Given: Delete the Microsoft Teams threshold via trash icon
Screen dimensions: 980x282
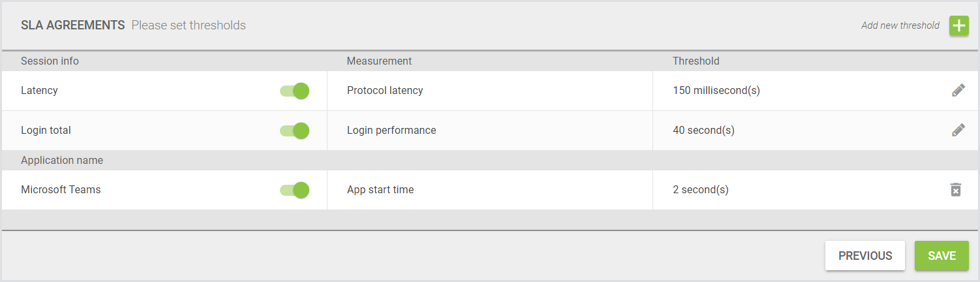Looking at the screenshot, I should 956,190.
